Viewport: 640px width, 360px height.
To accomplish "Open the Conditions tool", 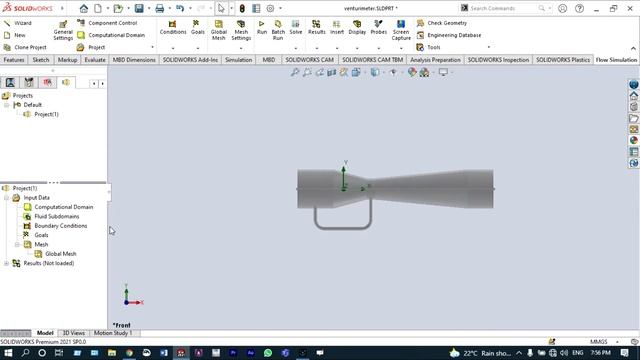I will [173, 28].
